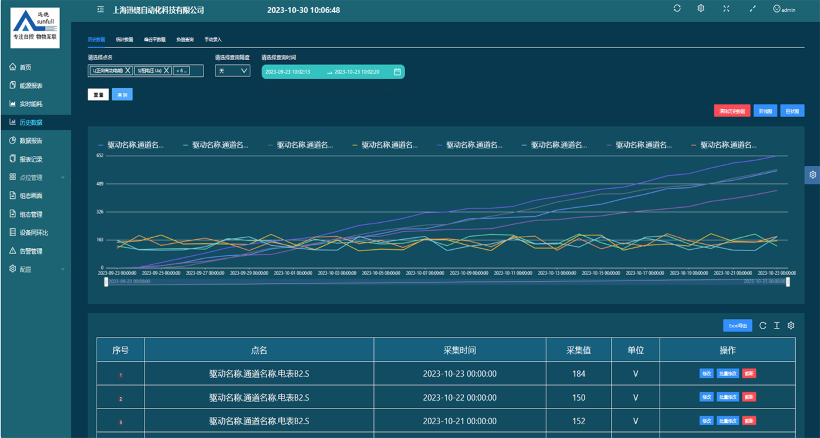Screen dimensions: 820x438
Task: Open table column settings gear icon
Action: [x=791, y=326]
